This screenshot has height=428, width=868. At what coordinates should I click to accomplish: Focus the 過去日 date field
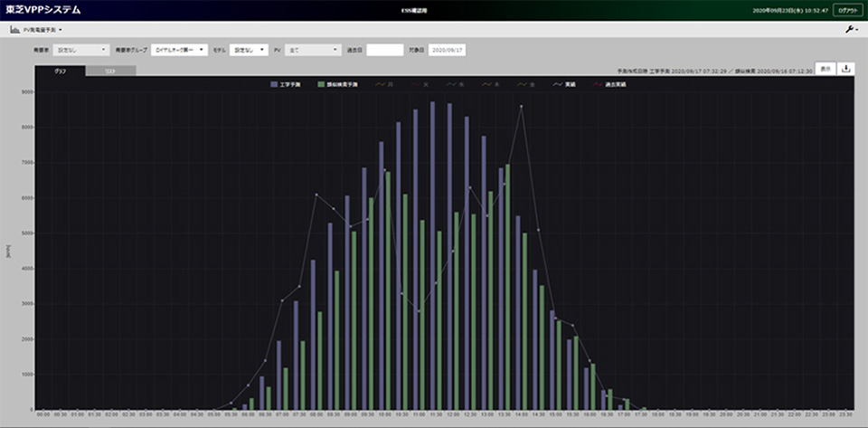click(x=385, y=50)
